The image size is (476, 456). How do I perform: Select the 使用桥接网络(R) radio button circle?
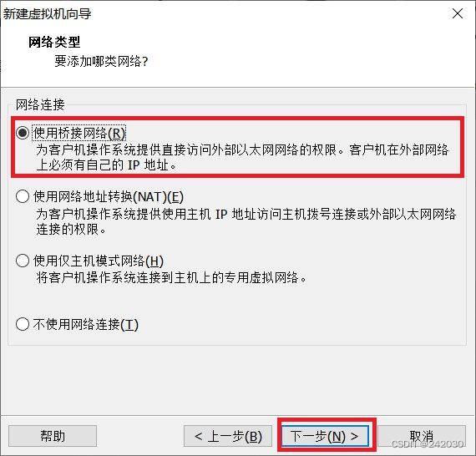click(23, 133)
